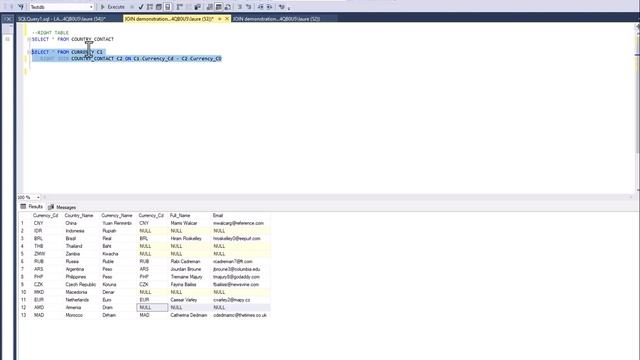This screenshot has height=360, width=640.
Task: Click COUNTRY_CONTACT in the first SELECT statement
Action: click(92, 39)
